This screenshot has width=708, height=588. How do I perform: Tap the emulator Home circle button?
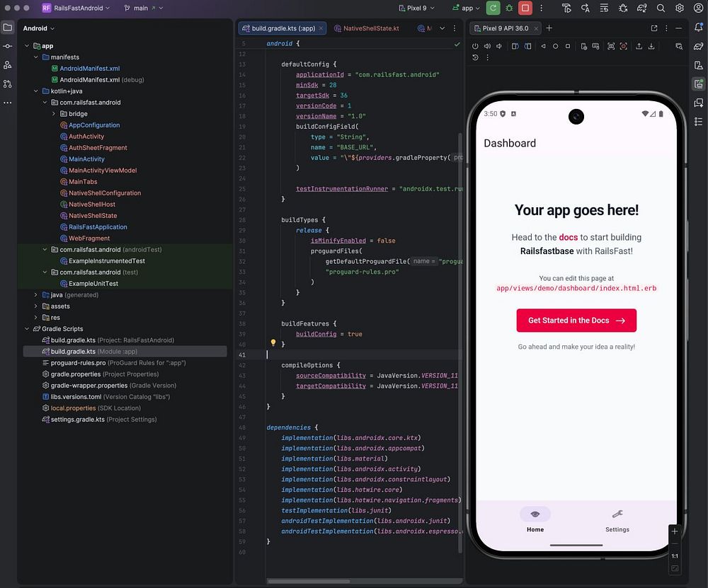[555, 46]
